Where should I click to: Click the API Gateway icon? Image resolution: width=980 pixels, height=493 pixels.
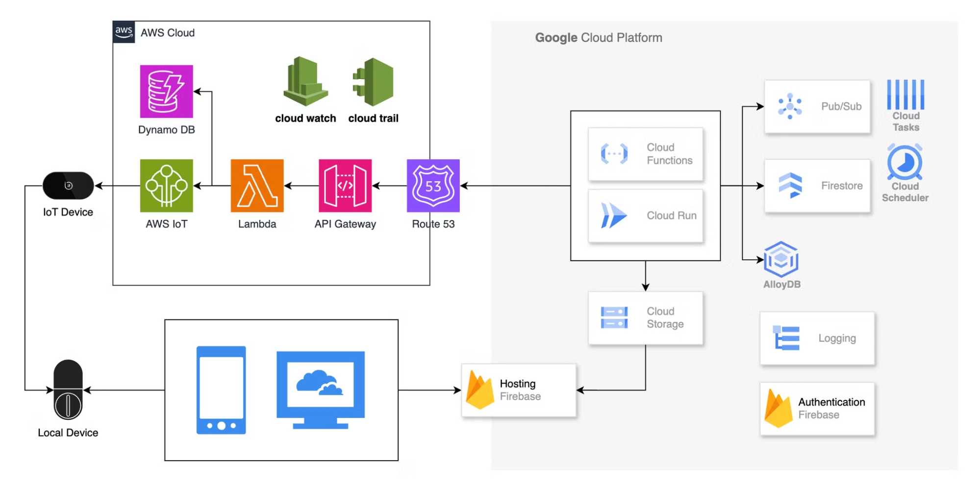click(x=345, y=185)
